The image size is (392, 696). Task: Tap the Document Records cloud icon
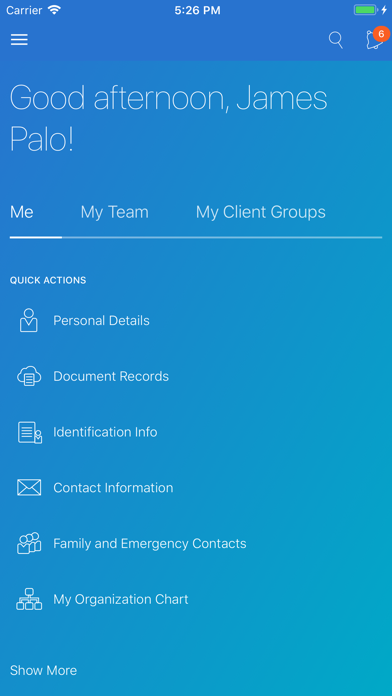29,376
